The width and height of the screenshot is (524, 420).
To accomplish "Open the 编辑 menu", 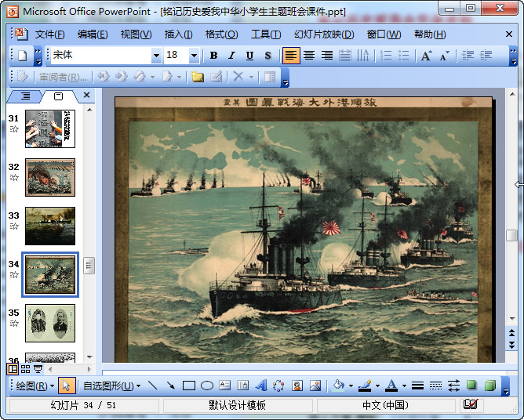I will [93, 34].
